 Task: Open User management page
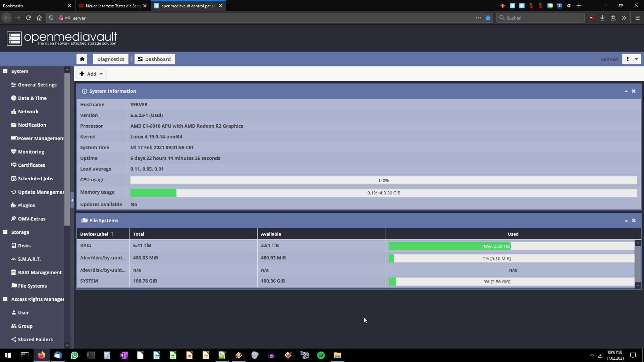point(20,313)
